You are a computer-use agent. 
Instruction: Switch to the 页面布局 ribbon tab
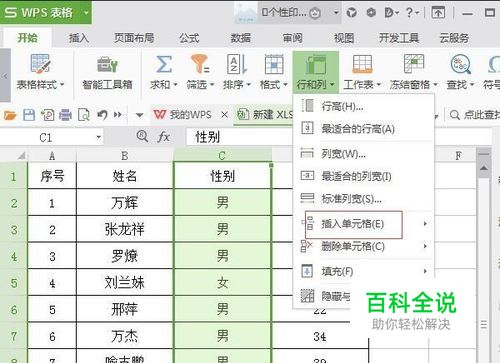coord(134,38)
